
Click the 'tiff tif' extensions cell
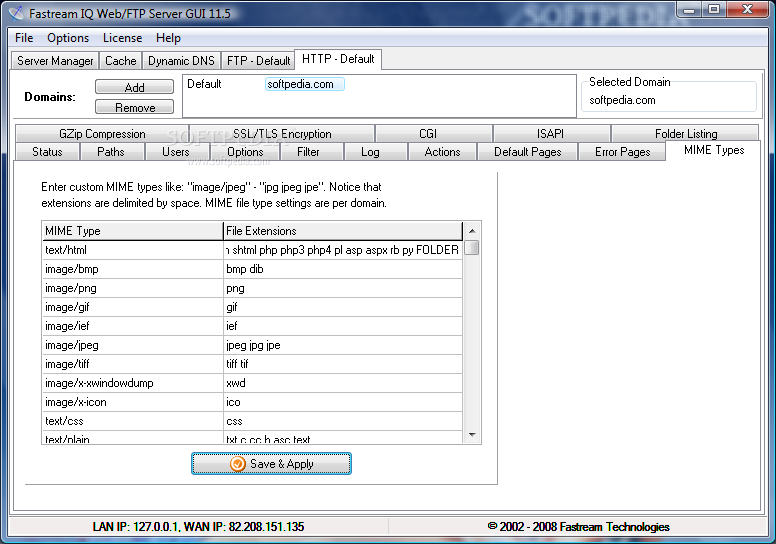342,364
